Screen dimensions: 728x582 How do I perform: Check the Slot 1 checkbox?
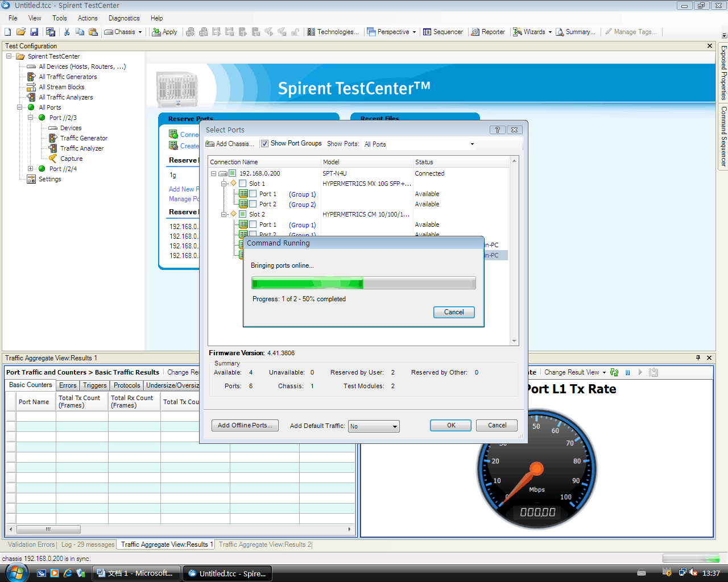242,184
